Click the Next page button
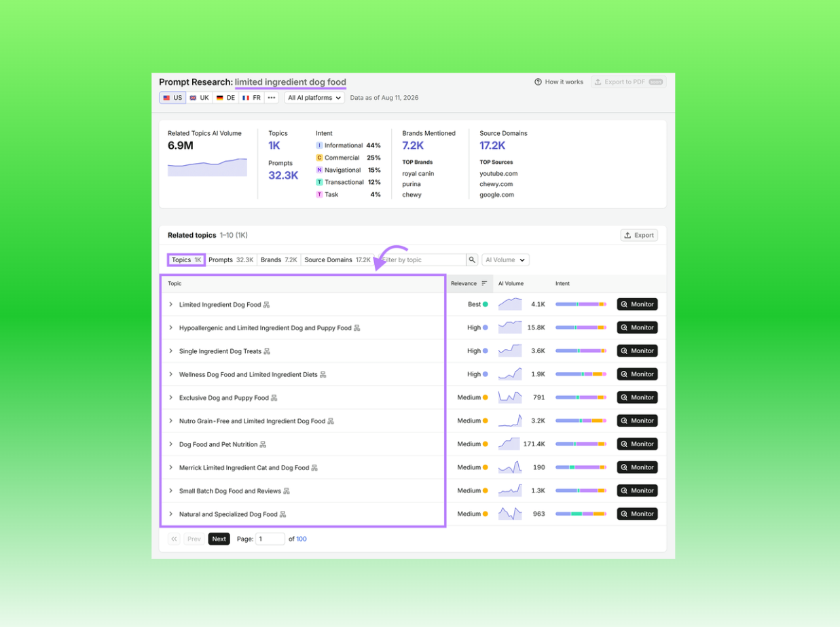 click(x=219, y=539)
